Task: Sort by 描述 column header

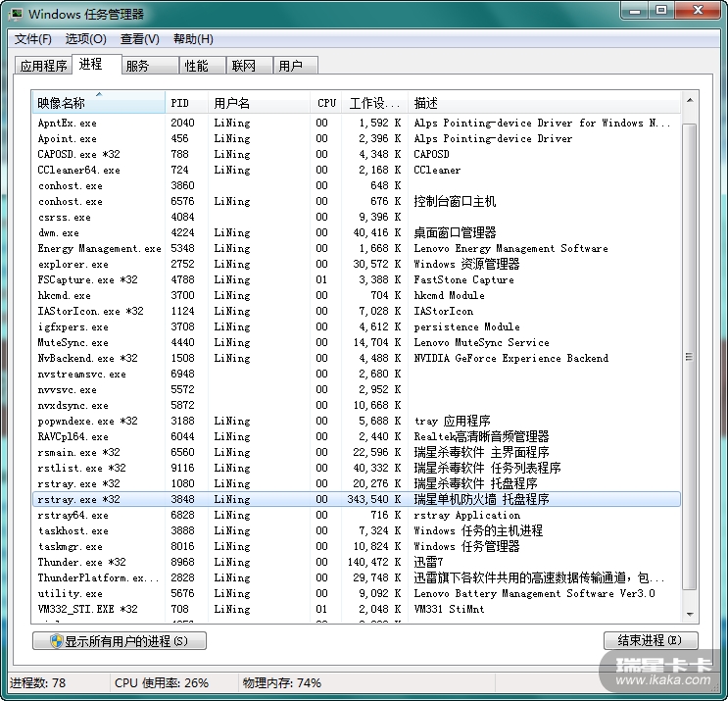Action: pyautogui.click(x=544, y=103)
